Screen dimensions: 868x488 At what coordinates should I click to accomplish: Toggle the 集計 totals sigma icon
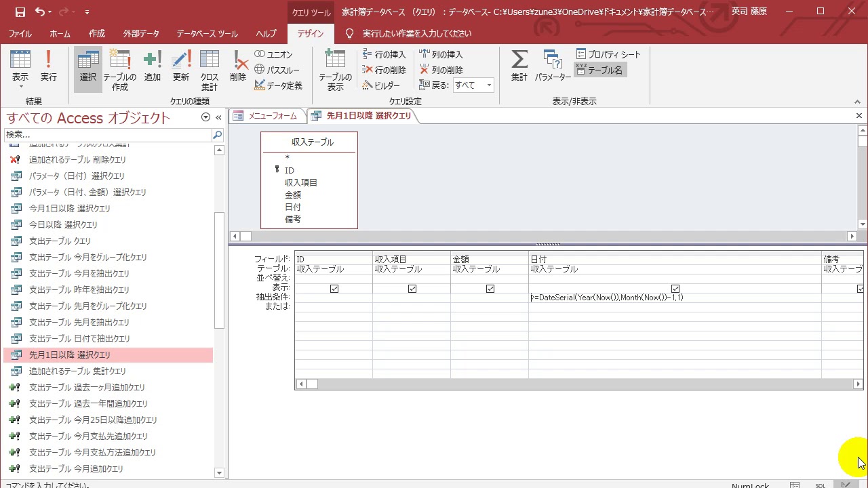[519, 66]
